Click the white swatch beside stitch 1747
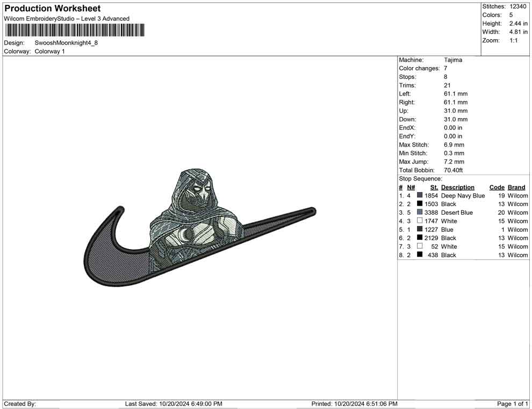 click(420, 221)
